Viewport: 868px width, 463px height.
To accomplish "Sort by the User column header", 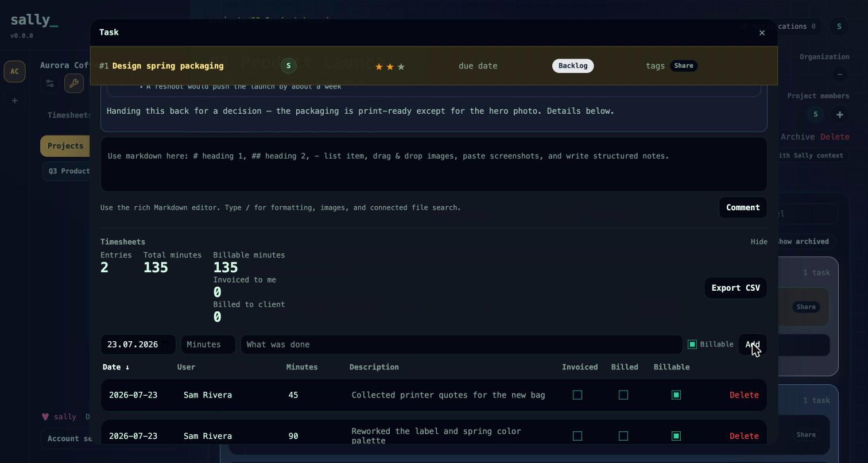I will pos(186,367).
